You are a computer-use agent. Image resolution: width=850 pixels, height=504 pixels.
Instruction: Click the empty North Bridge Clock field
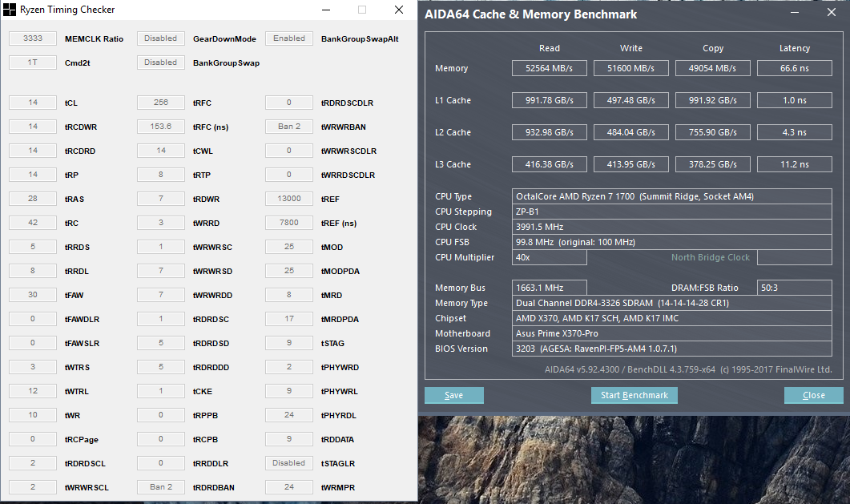795,257
